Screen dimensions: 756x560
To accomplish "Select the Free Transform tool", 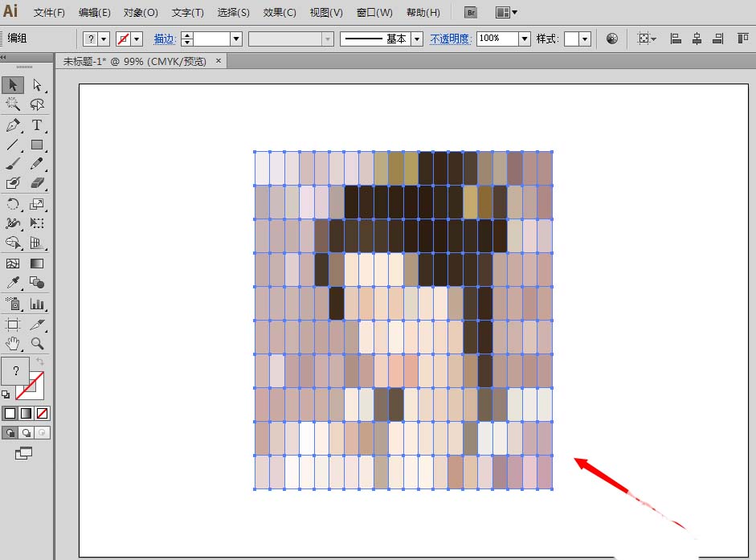I will 37,223.
